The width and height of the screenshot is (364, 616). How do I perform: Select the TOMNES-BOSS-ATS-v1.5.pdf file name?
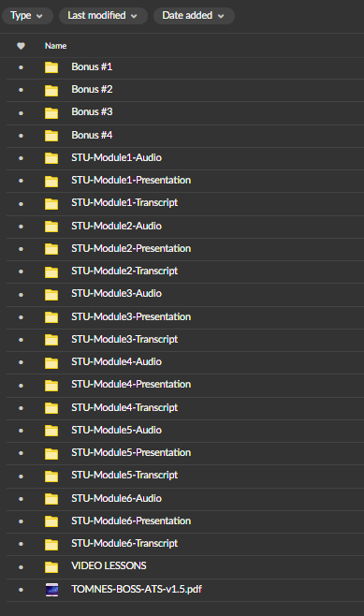click(137, 589)
